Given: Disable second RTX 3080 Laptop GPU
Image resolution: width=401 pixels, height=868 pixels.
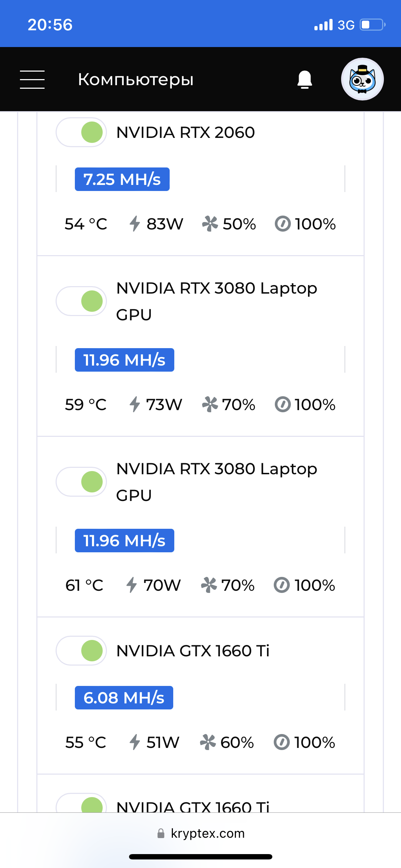Looking at the screenshot, I should pyautogui.click(x=81, y=482).
